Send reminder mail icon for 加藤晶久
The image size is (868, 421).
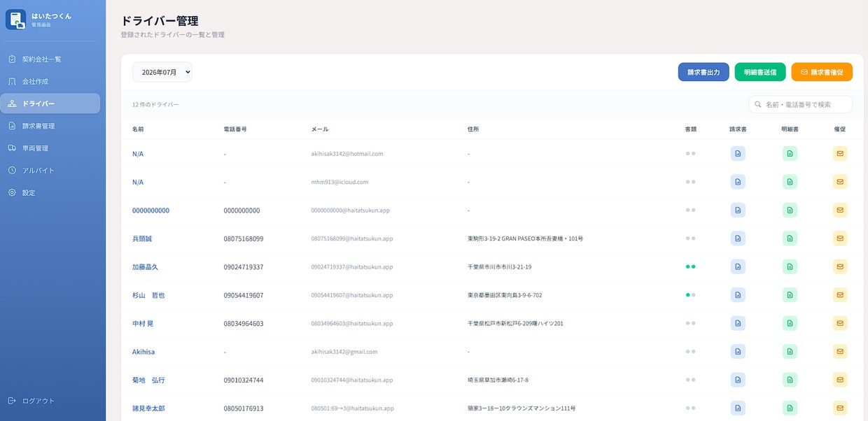[x=840, y=266]
